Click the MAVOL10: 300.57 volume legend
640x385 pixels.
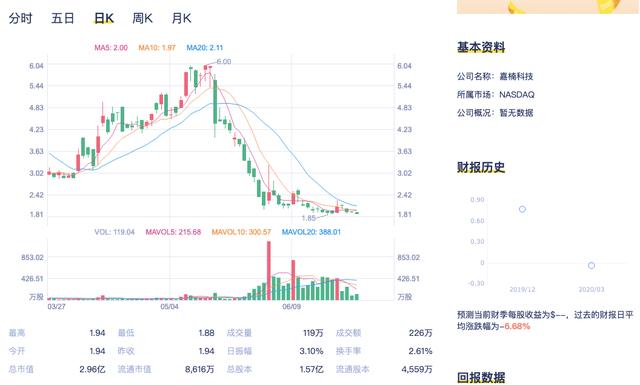point(241,232)
